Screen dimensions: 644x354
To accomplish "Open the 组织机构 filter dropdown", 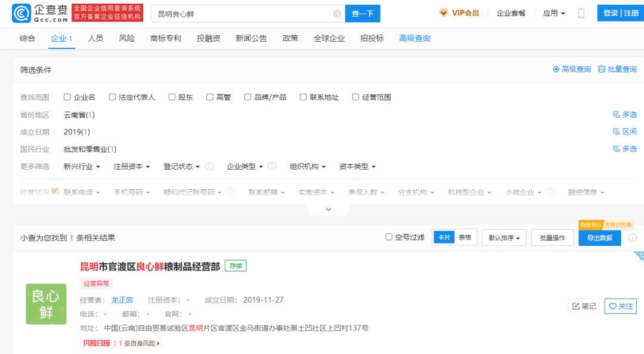I will click(308, 167).
